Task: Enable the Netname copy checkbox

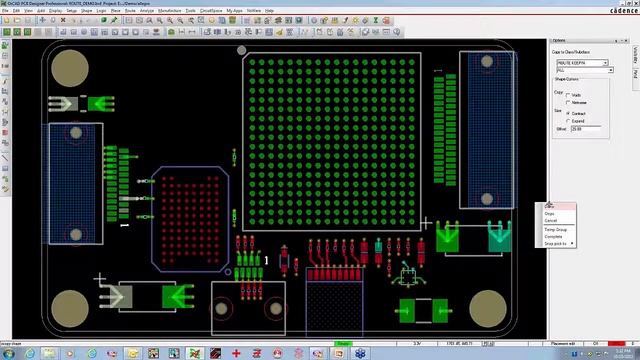Action: (568, 102)
